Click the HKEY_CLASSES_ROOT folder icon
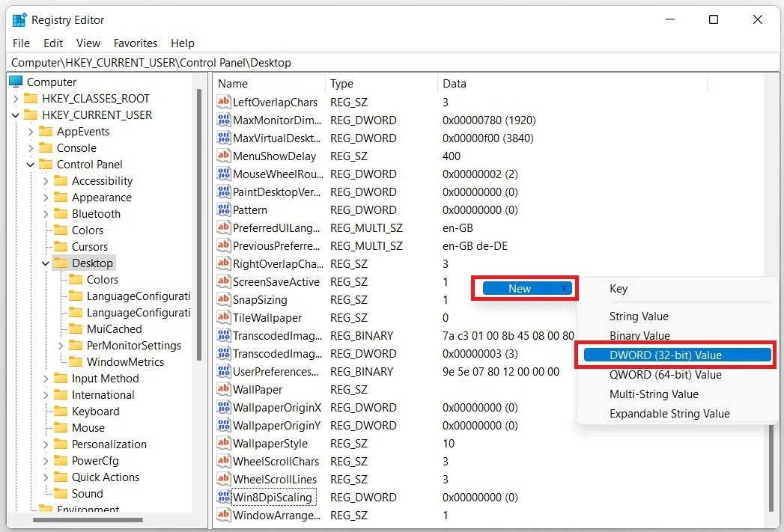Viewport: 784px width, 532px height. point(31,99)
